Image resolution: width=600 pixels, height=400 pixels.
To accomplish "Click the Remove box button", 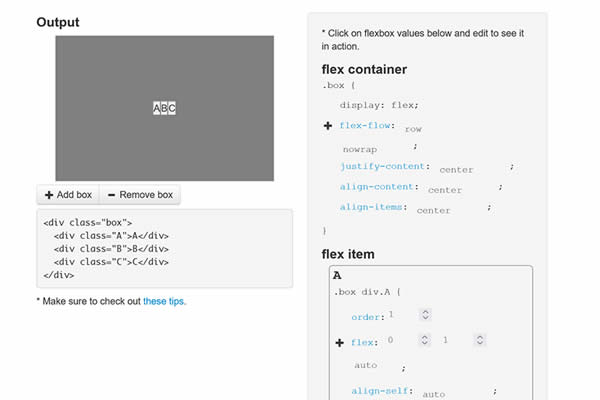I will 140,195.
